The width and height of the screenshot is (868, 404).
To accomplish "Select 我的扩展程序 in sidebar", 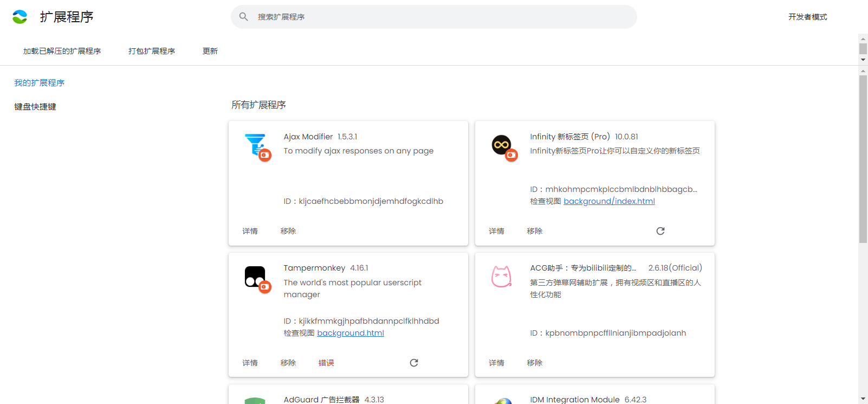I will coord(40,83).
